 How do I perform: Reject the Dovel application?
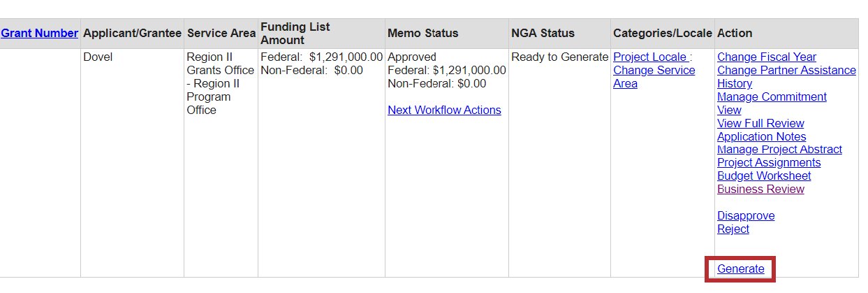pos(733,229)
